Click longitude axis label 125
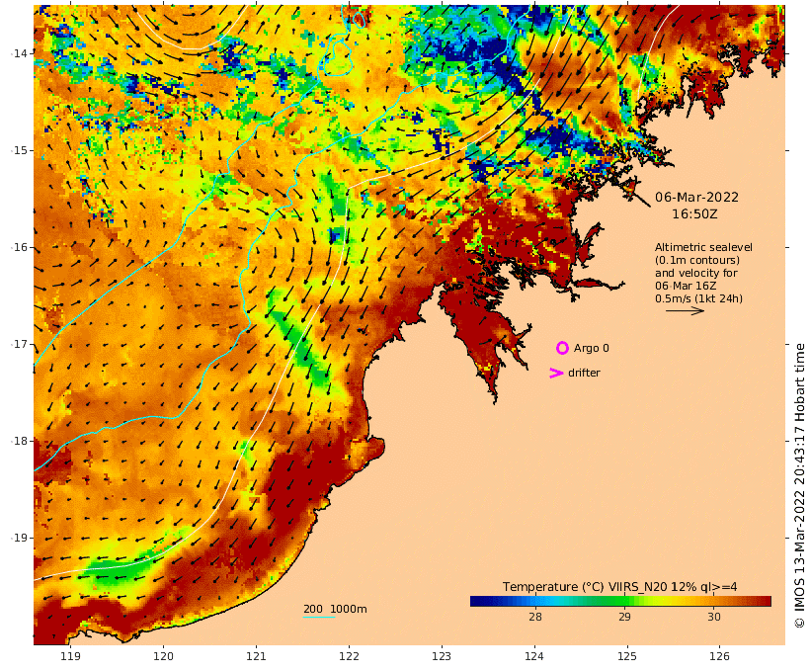 pyautogui.click(x=627, y=656)
